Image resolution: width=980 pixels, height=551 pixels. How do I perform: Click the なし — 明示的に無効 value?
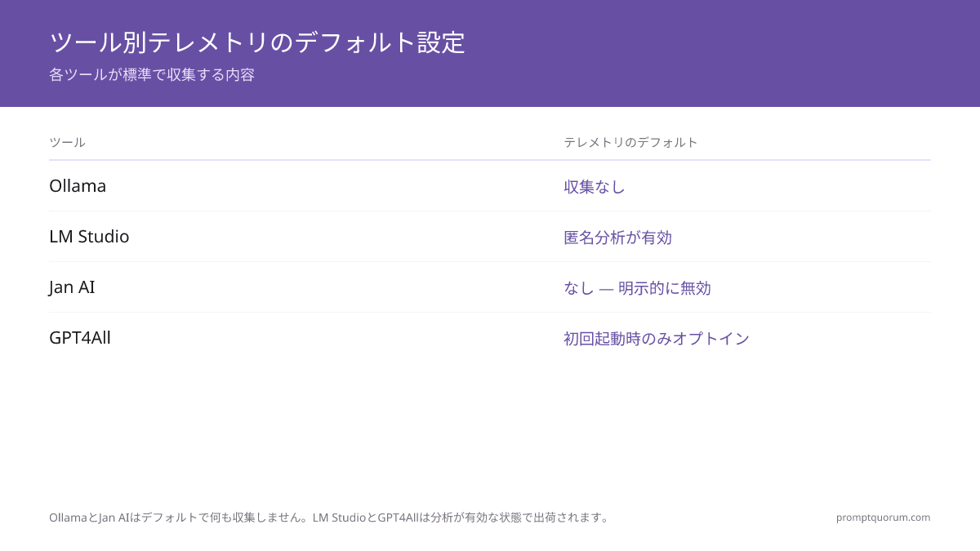pos(637,288)
